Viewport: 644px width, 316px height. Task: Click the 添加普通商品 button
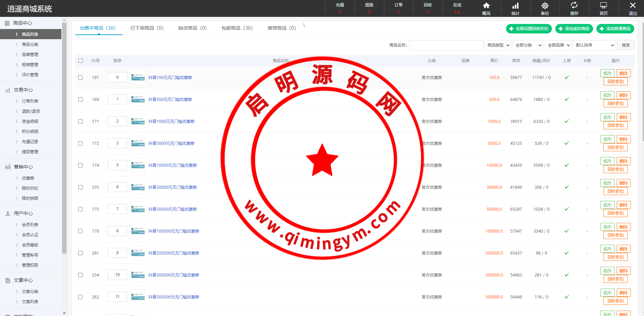click(x=615, y=29)
